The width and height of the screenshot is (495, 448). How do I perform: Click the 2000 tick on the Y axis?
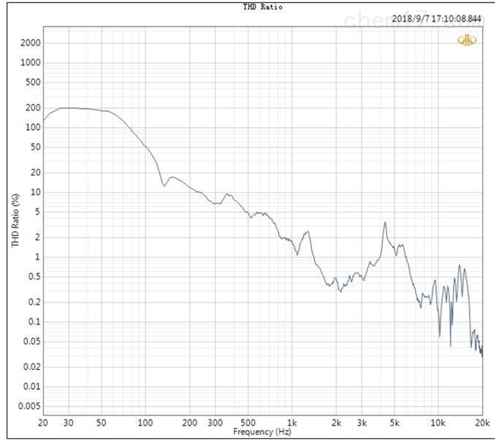31,43
